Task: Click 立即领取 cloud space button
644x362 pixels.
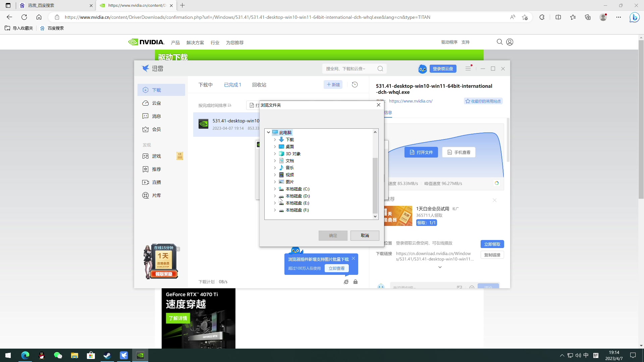Action: [492, 244]
